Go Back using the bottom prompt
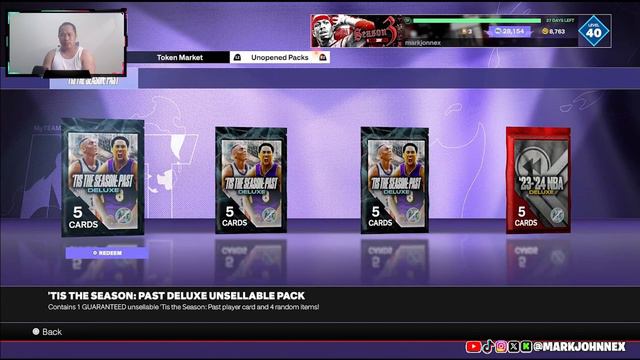640x360 pixels. pos(47,332)
